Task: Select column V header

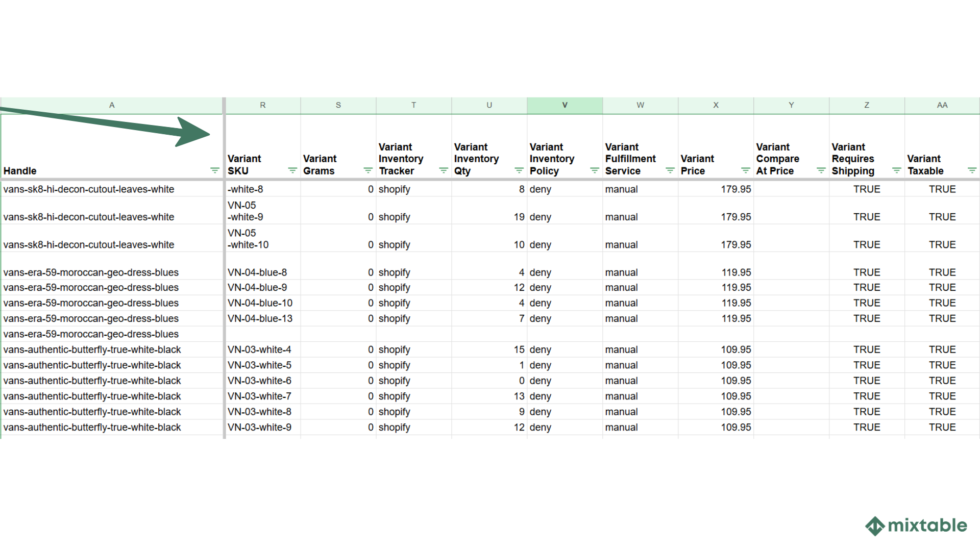Action: [x=565, y=105]
